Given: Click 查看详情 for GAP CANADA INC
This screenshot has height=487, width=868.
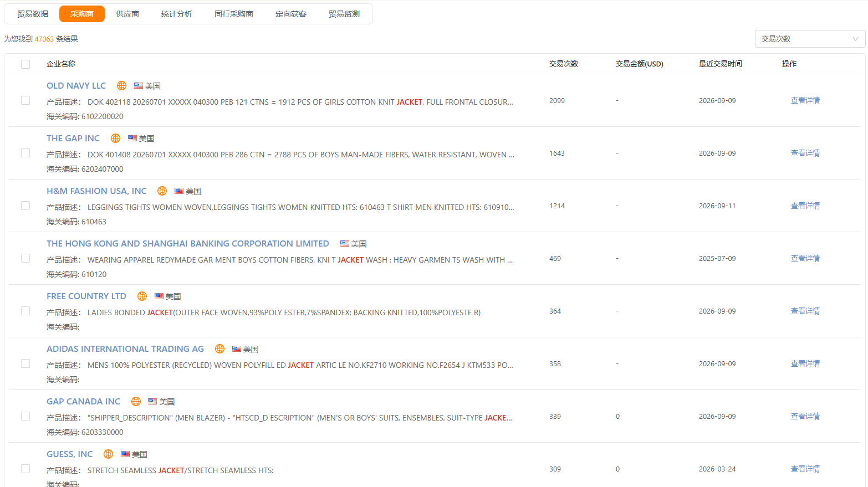Looking at the screenshot, I should (x=805, y=416).
